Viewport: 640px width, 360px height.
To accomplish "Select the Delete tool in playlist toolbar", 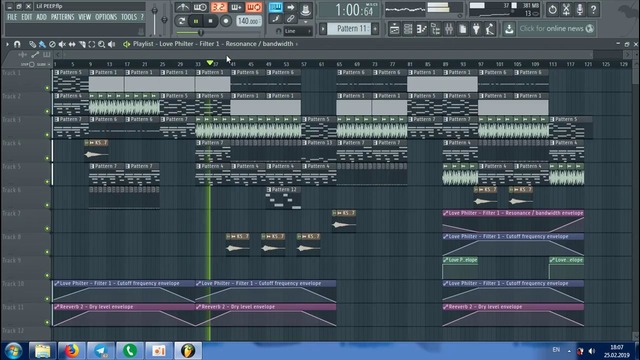I will (52, 44).
